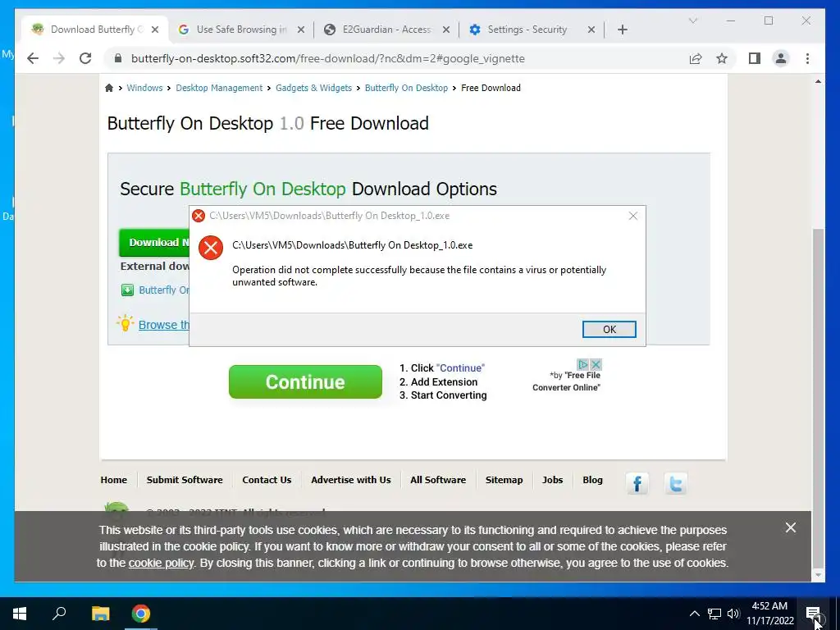The width and height of the screenshot is (840, 630).
Task: Open the Facebook icon
Action: (x=637, y=484)
